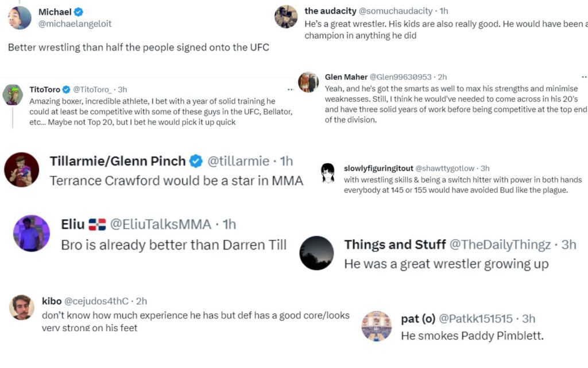Image resolution: width=588 pixels, height=368 pixels.
Task: Open pat (o)'s profile avatar
Action: pos(376,327)
